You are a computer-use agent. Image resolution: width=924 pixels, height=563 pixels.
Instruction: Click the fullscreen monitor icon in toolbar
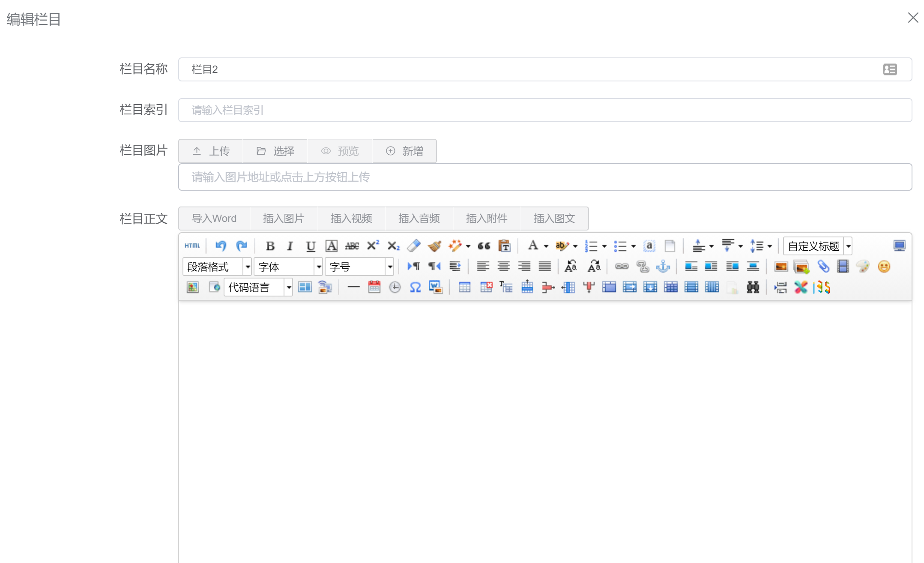(x=899, y=246)
